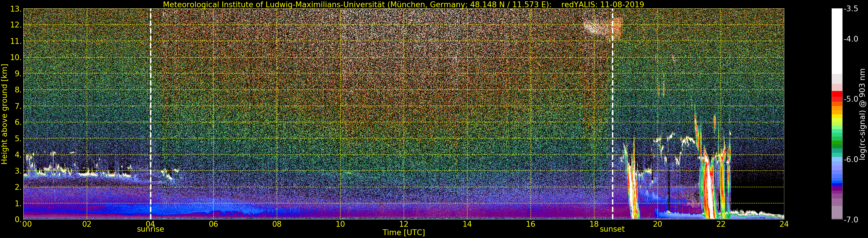Click the signal color scale bar

837,114
